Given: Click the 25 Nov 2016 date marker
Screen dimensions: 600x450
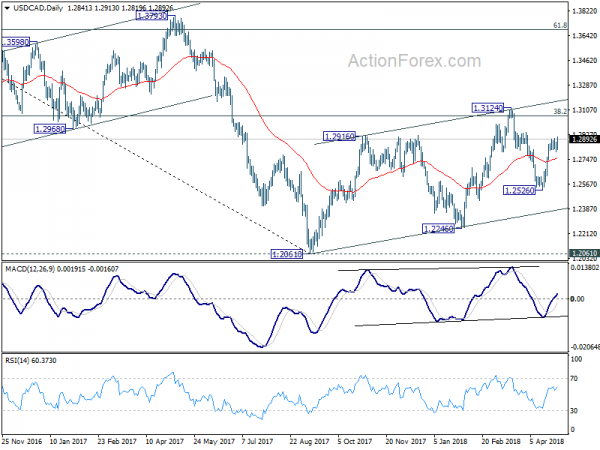Looking at the screenshot, I should 22,441.
